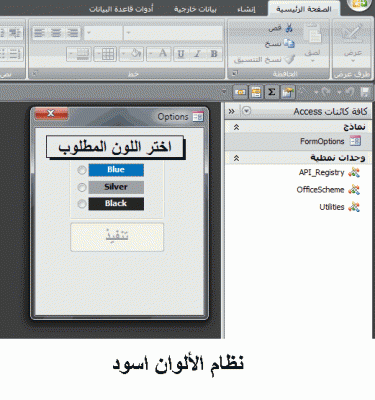Toggle Italic formatting (I)

197,54
